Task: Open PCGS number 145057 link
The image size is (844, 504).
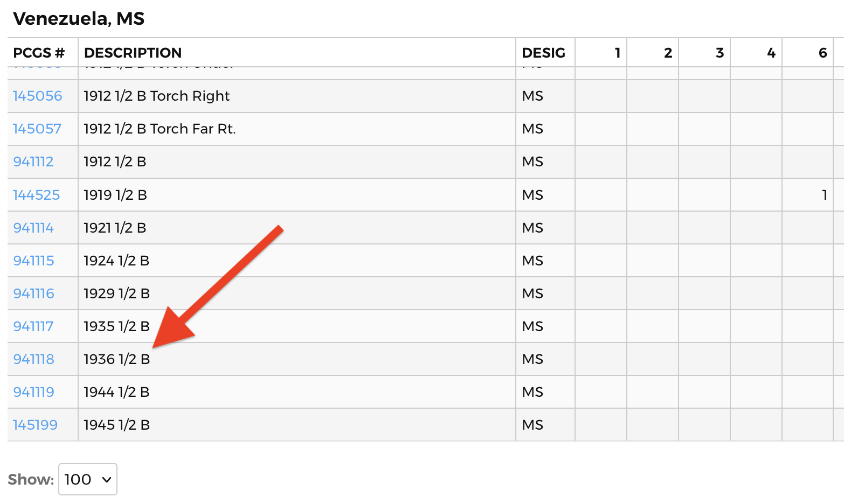Action: click(37, 129)
